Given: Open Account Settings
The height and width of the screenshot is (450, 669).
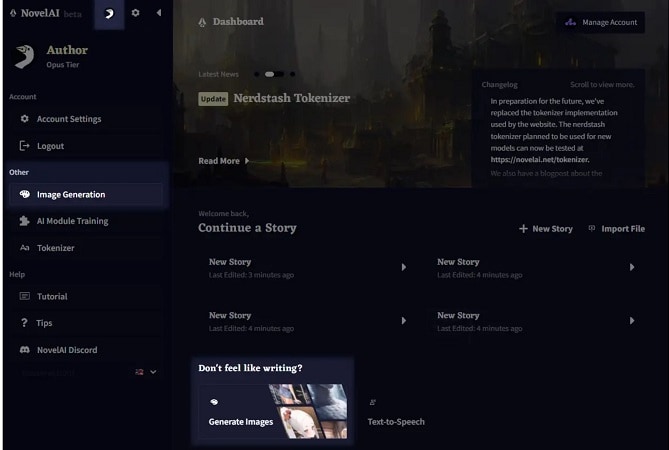Looking at the screenshot, I should pyautogui.click(x=85, y=119).
